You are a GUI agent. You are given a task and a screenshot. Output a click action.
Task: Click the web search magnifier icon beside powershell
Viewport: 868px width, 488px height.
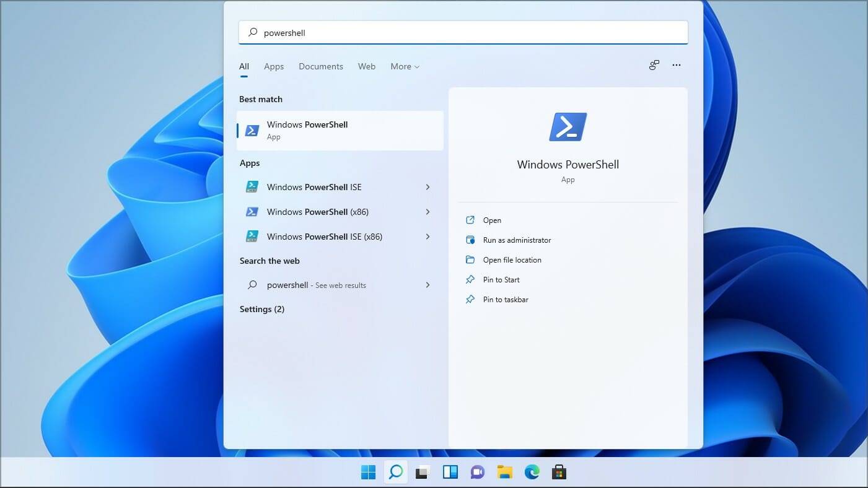coord(252,285)
